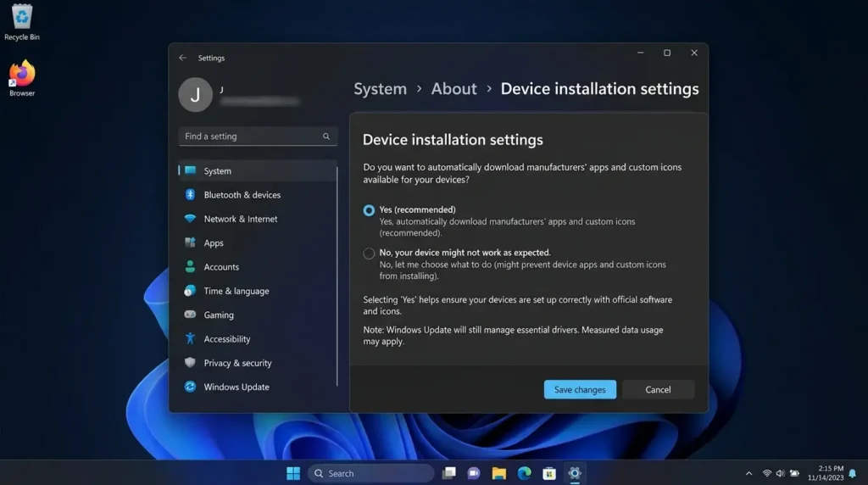
Task: Click the System monitor icon in sidebar
Action: 191,170
